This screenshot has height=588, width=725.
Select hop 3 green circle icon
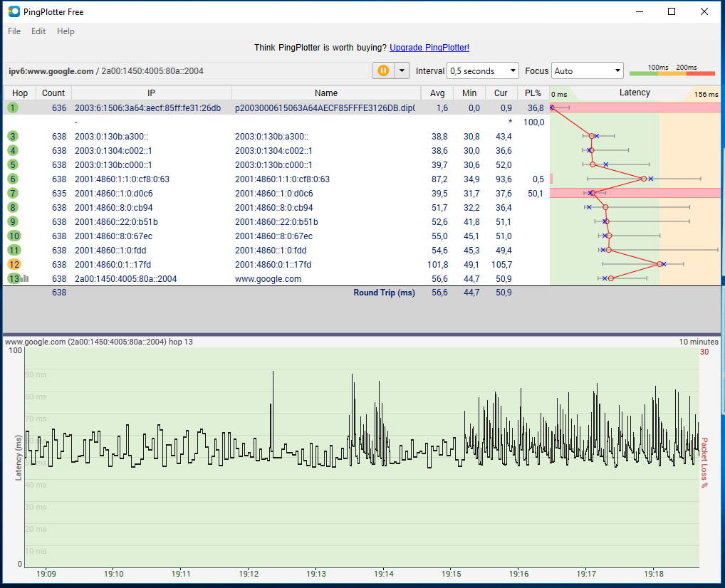point(13,137)
